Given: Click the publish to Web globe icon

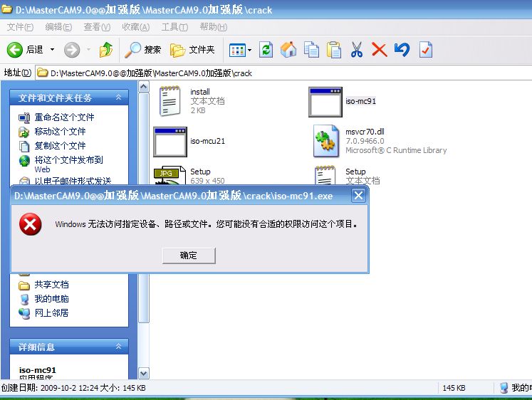Looking at the screenshot, I should (24, 161).
